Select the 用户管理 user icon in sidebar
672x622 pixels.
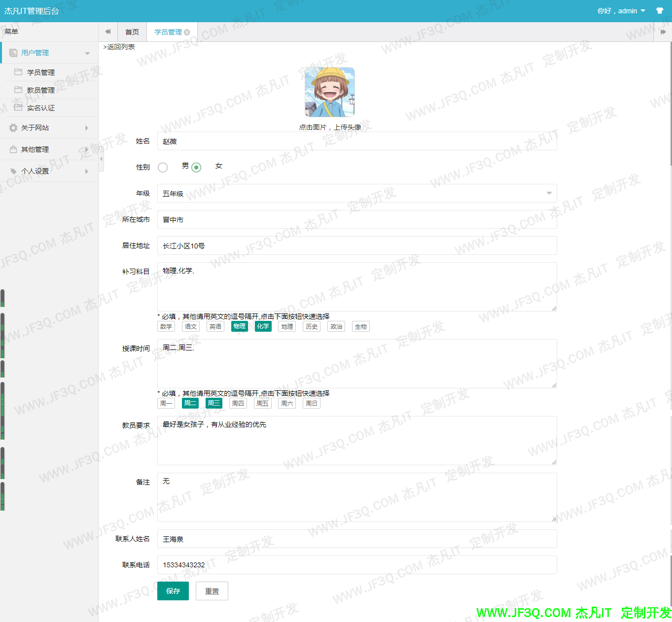(x=12, y=52)
